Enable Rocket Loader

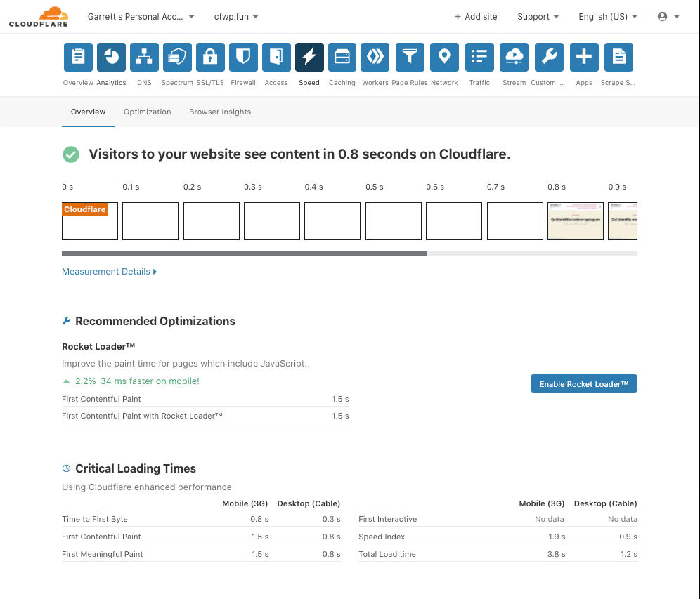pos(583,383)
